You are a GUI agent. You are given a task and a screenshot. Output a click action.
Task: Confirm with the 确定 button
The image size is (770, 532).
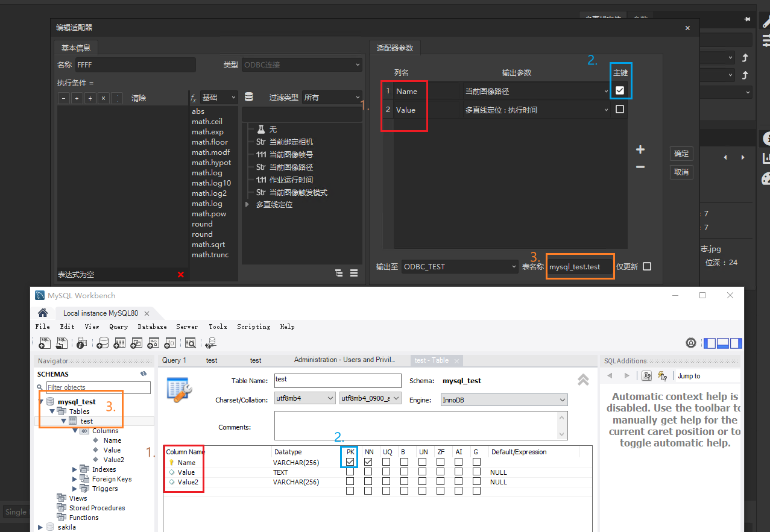point(681,154)
